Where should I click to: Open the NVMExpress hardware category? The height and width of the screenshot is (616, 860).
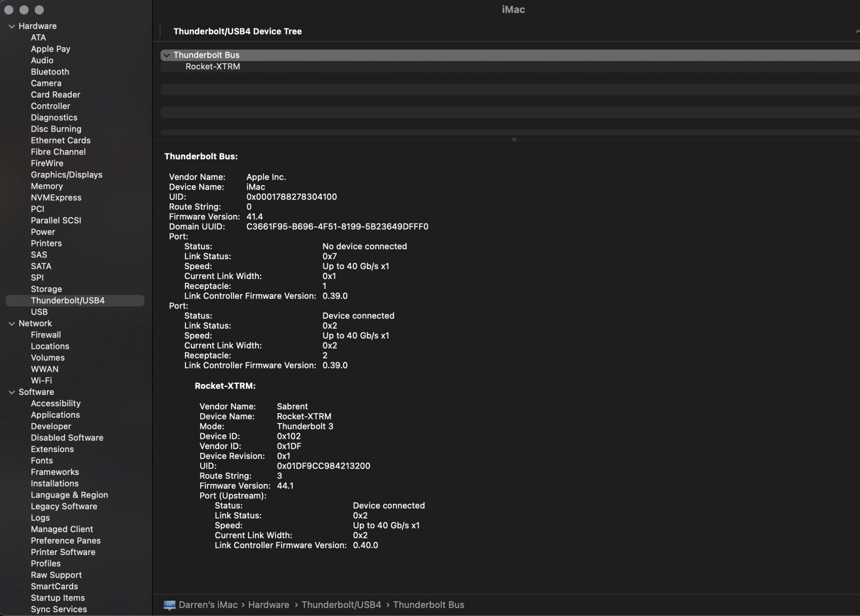coord(56,198)
